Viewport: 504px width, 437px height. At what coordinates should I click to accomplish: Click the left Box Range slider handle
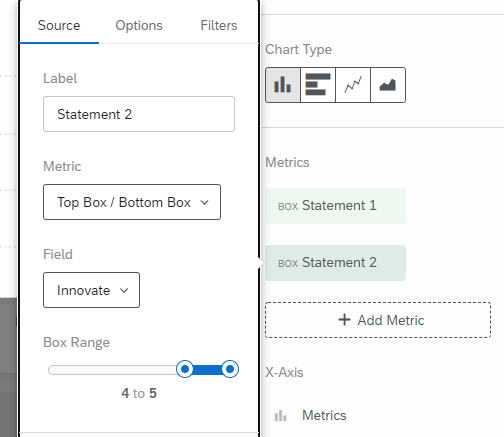coord(185,369)
